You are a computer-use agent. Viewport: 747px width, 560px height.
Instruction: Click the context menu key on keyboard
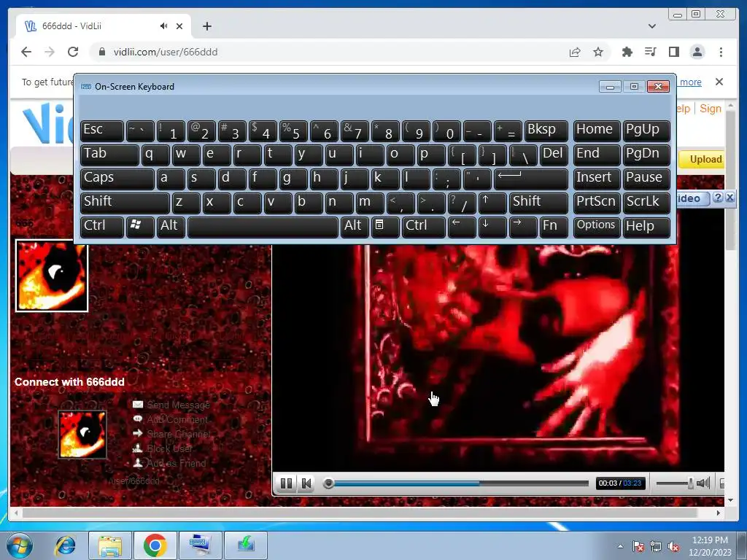(x=385, y=227)
